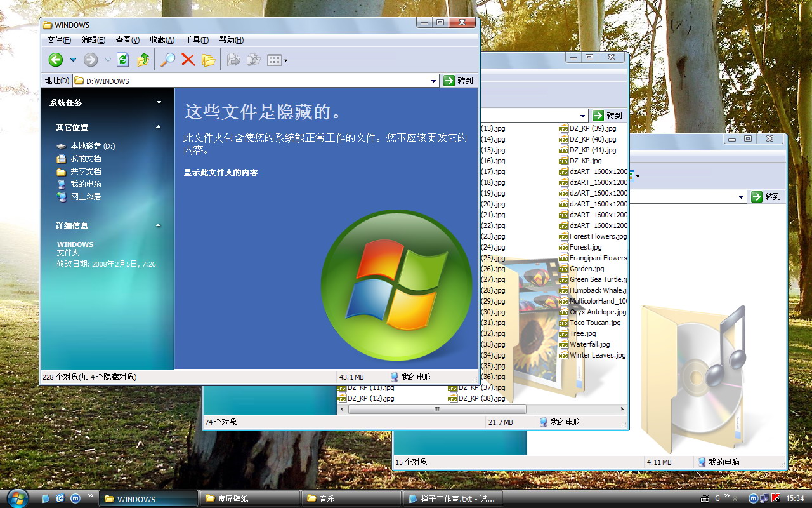Click the right scroll arrow in wallpaper window

point(622,410)
